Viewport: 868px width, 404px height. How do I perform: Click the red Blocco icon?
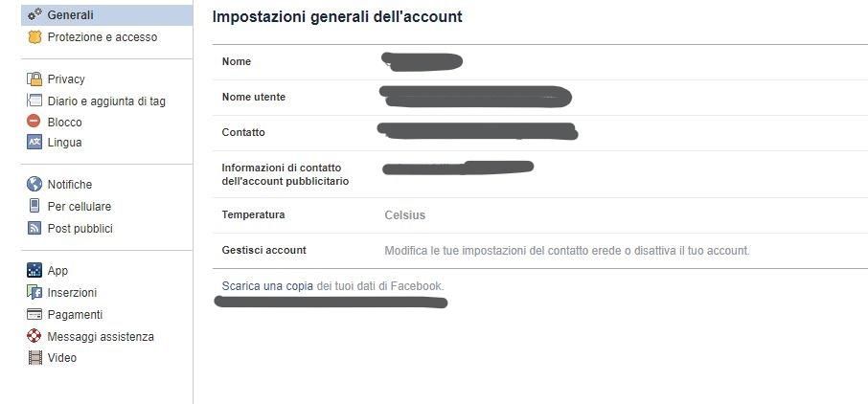click(34, 122)
